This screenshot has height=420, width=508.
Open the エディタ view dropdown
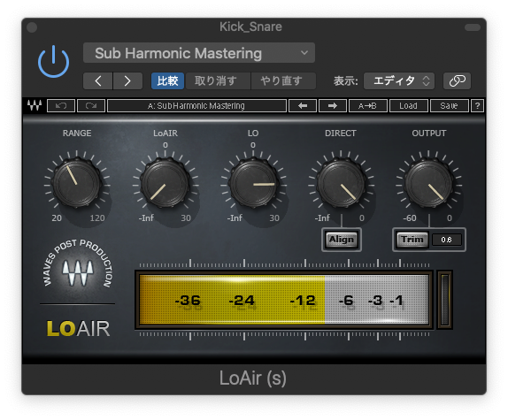(x=399, y=80)
